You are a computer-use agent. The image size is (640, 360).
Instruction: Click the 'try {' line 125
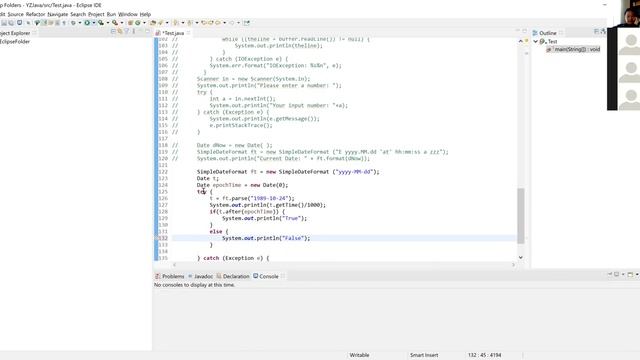[204, 191]
